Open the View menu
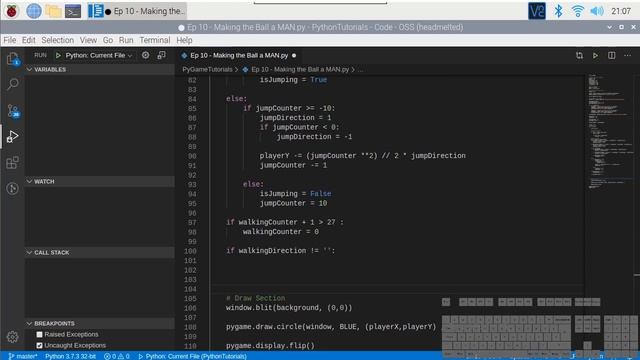 click(x=88, y=40)
